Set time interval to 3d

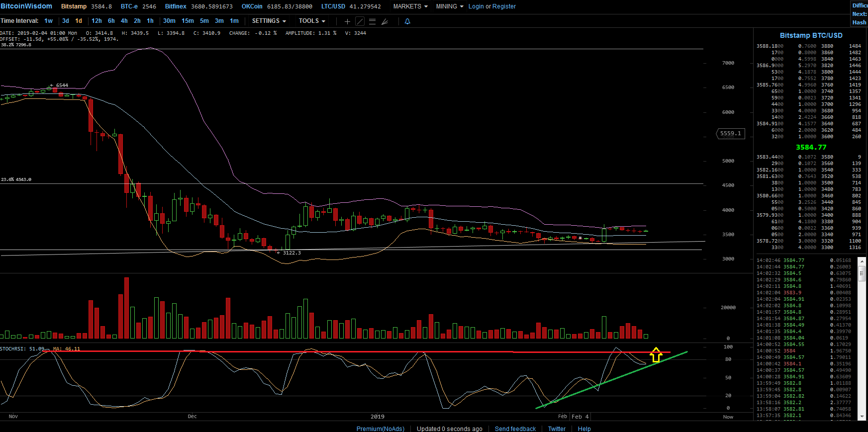pyautogui.click(x=66, y=21)
